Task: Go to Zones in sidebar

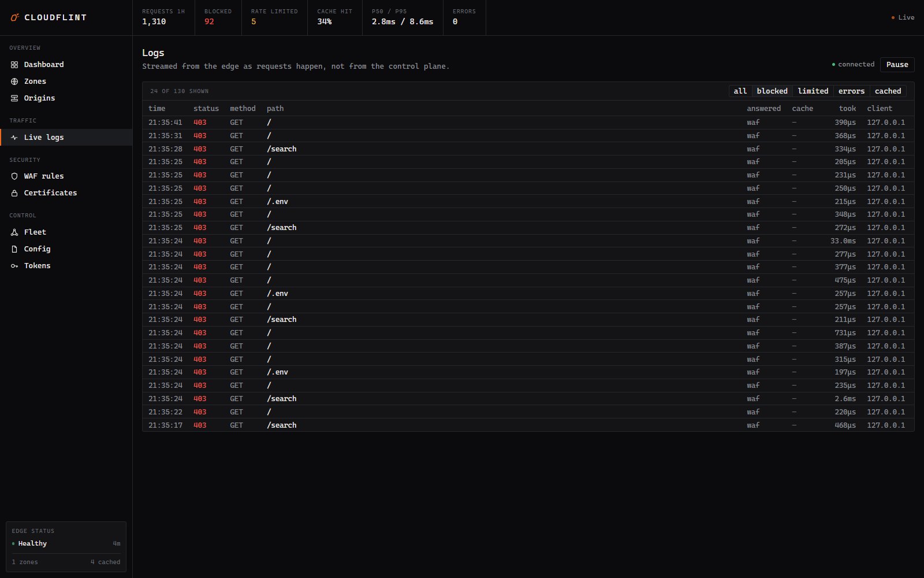Action: pyautogui.click(x=66, y=81)
